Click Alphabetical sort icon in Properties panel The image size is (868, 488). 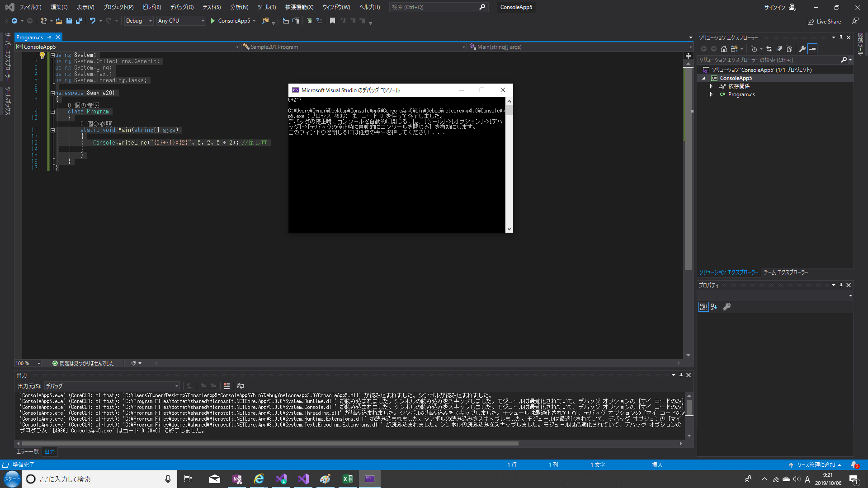(x=714, y=307)
